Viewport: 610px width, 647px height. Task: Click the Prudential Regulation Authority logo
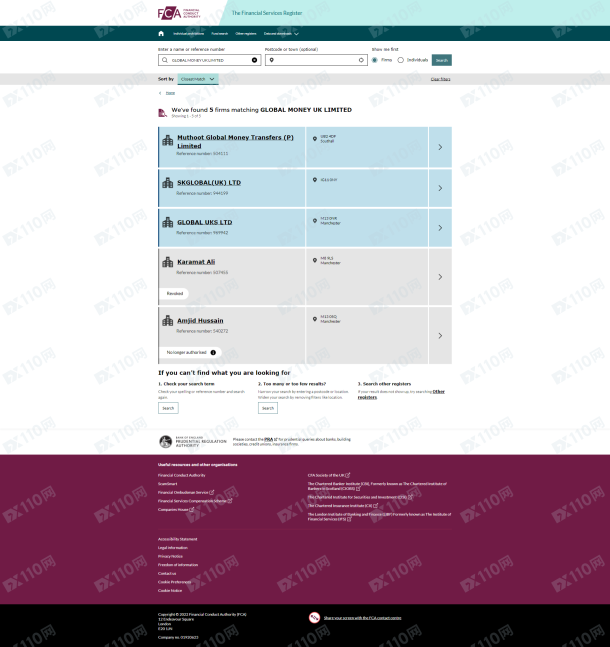pos(193,442)
